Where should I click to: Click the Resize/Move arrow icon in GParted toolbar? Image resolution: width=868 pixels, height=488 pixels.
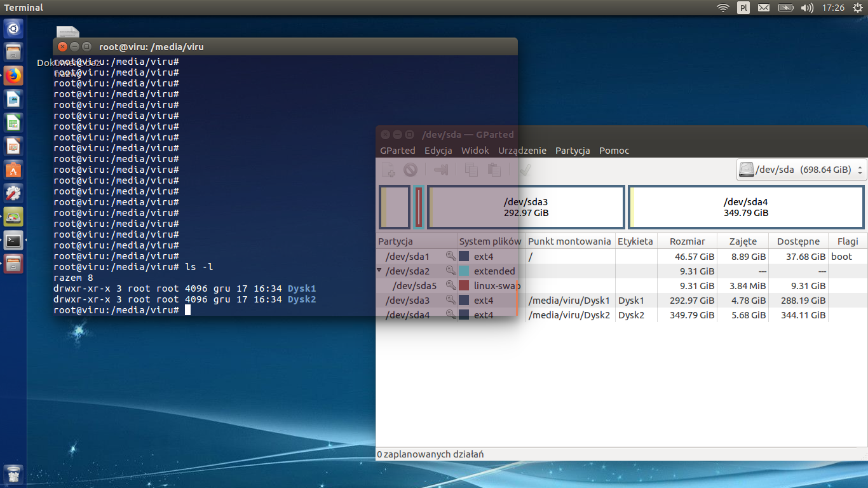441,170
